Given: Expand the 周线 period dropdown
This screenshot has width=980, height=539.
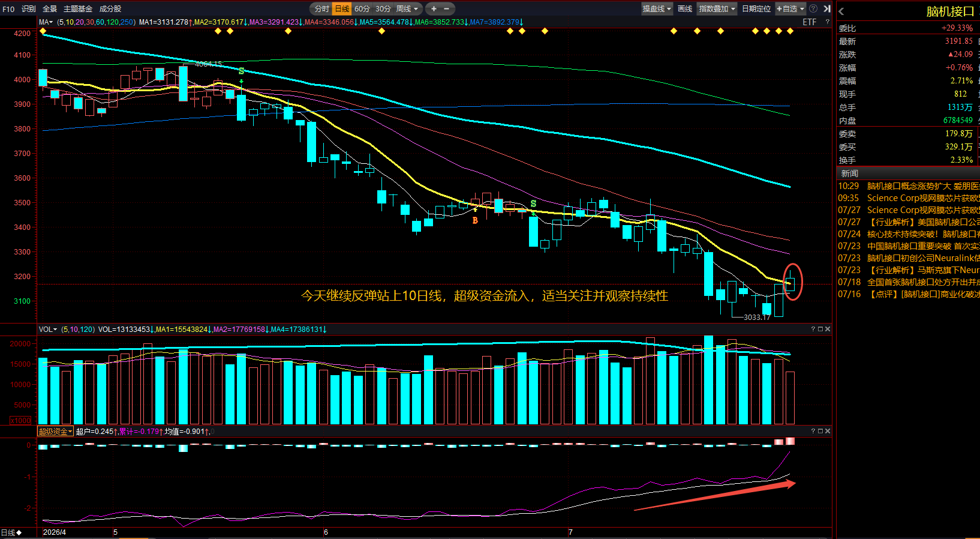Looking at the screenshot, I should (407, 8).
